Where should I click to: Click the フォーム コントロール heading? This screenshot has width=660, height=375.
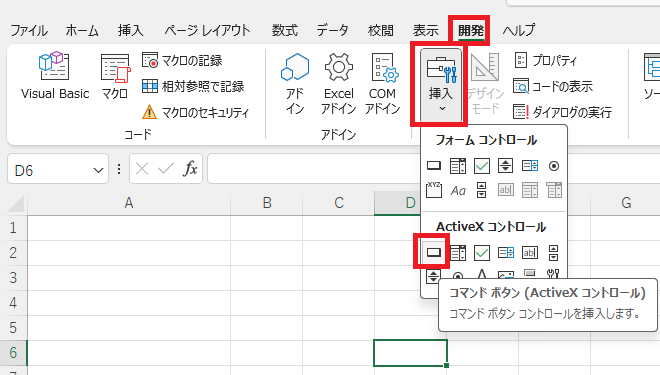point(486,140)
